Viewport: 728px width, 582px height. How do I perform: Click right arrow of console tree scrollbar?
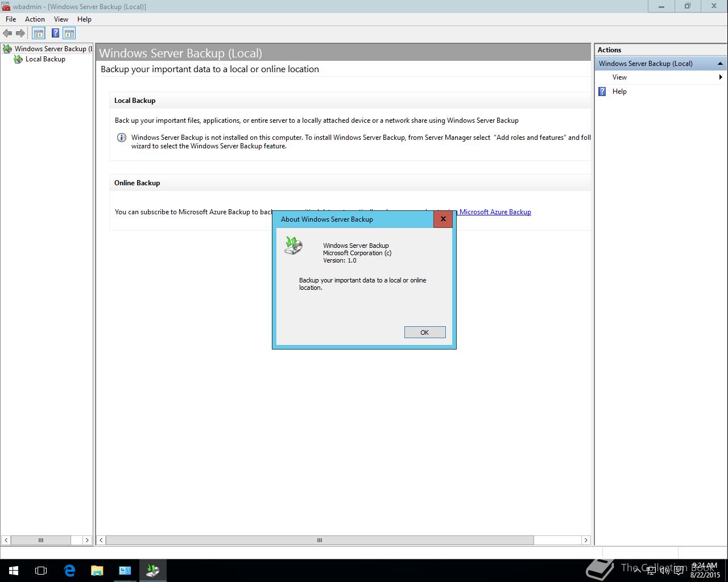tap(87, 540)
